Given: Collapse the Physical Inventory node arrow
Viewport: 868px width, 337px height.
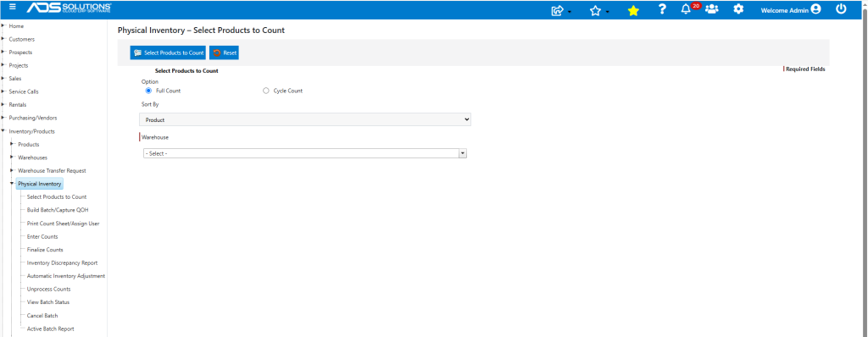Looking at the screenshot, I should (x=12, y=183).
